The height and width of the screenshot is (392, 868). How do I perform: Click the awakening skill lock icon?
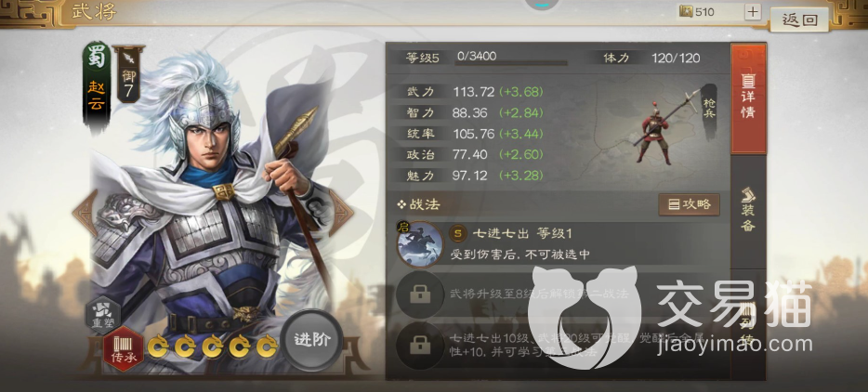420,346
